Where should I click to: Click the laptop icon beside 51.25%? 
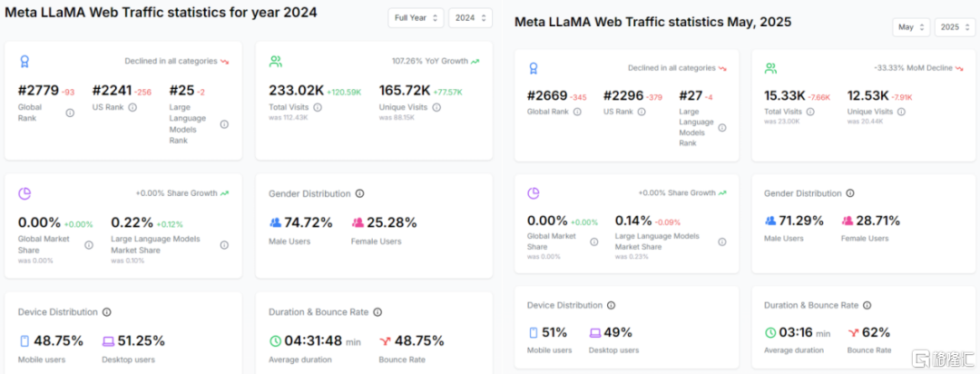109,341
